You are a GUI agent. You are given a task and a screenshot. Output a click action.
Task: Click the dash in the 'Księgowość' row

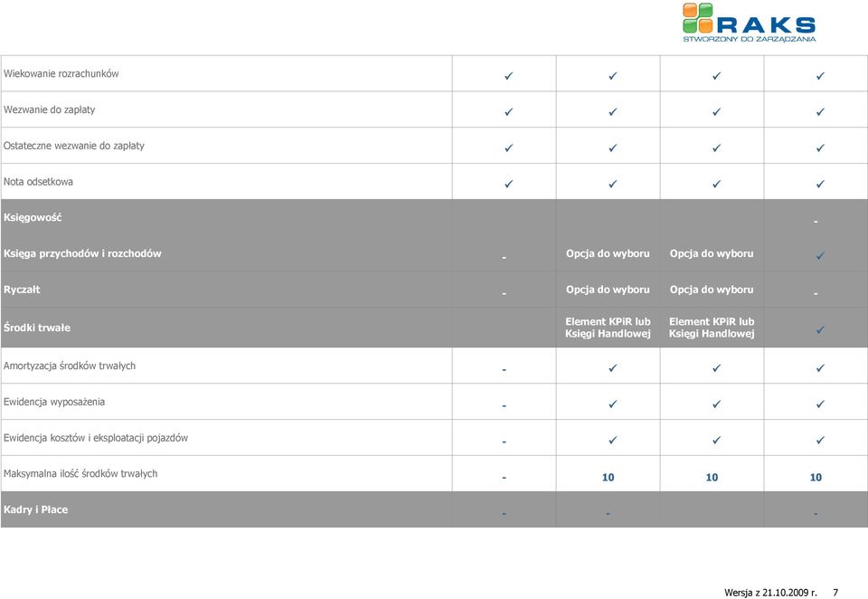click(x=816, y=222)
